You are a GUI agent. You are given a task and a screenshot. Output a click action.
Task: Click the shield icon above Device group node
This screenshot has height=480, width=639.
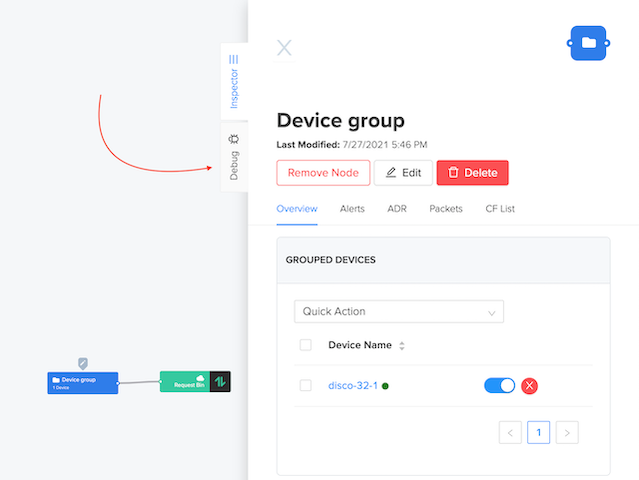point(83,364)
